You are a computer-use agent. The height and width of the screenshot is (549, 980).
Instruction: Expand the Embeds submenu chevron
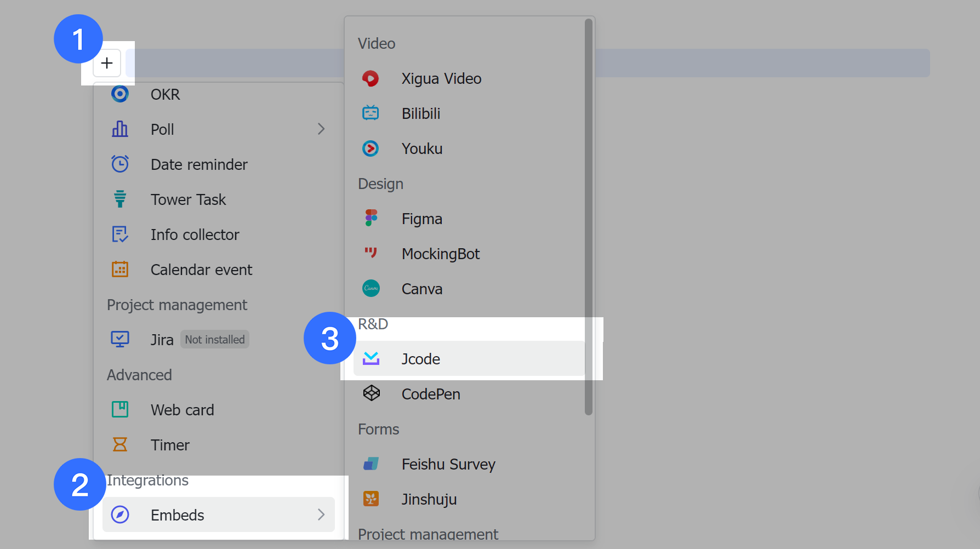[x=321, y=514]
